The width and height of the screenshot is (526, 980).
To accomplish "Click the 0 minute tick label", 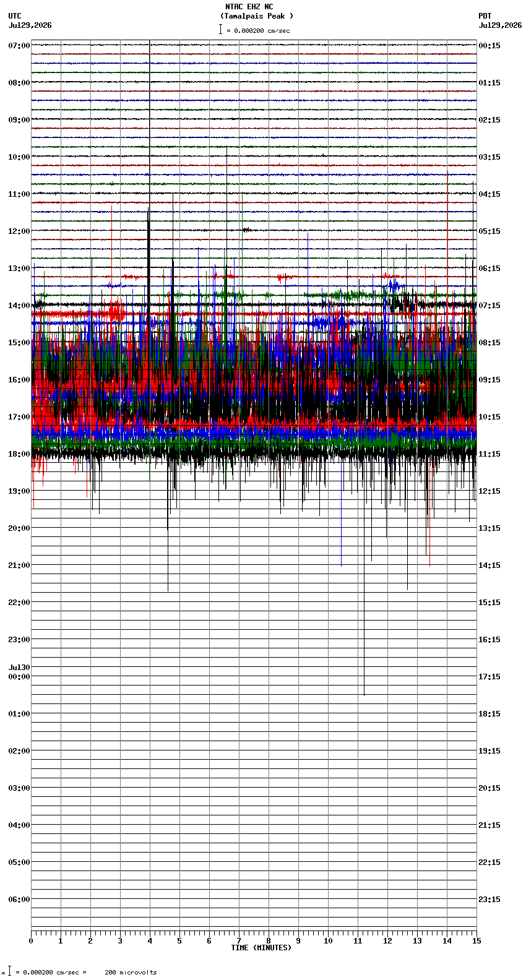I will [x=31, y=941].
